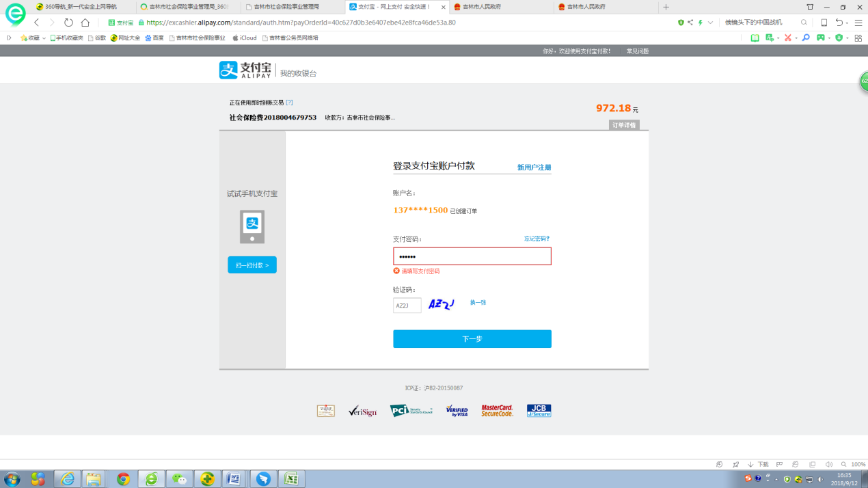This screenshot has width=868, height=488.
Task: Open the browser main menu hamburger icon
Action: coord(858,23)
